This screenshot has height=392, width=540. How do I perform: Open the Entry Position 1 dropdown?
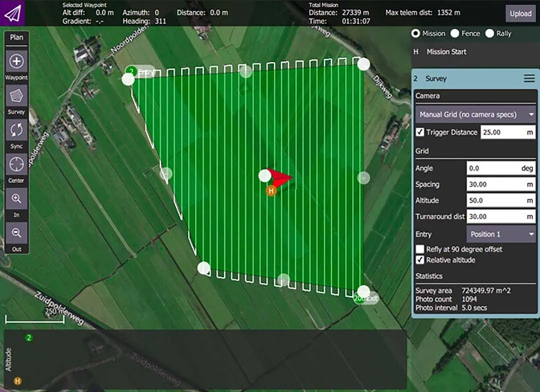coord(501,234)
